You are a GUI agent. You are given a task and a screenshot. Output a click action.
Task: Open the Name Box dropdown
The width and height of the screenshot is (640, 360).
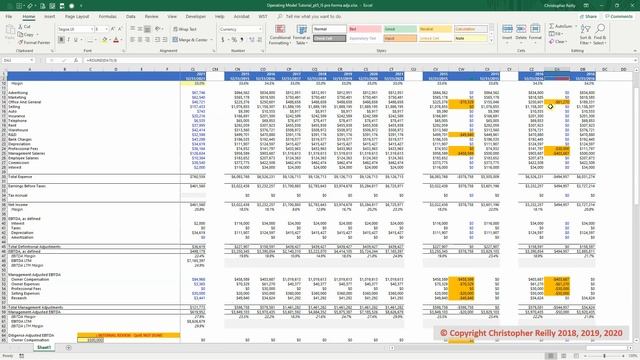coord(32,60)
